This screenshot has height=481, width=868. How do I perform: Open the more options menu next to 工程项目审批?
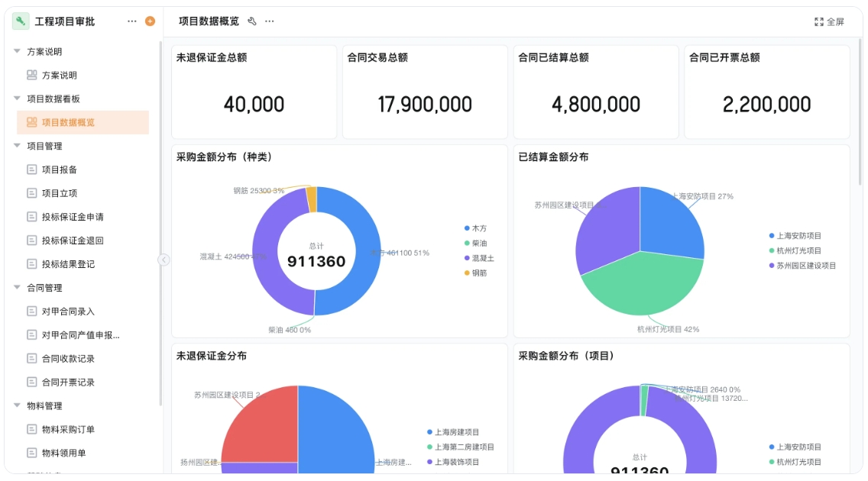[x=130, y=21]
